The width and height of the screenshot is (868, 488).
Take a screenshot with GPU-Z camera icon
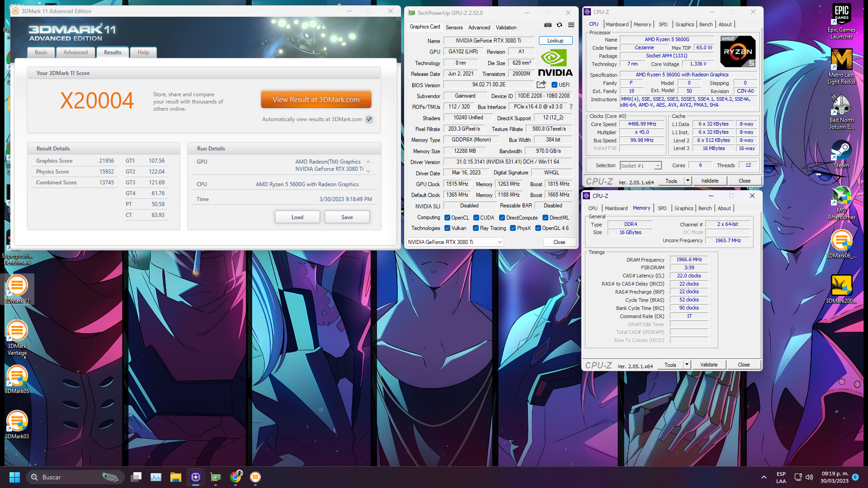coord(547,25)
